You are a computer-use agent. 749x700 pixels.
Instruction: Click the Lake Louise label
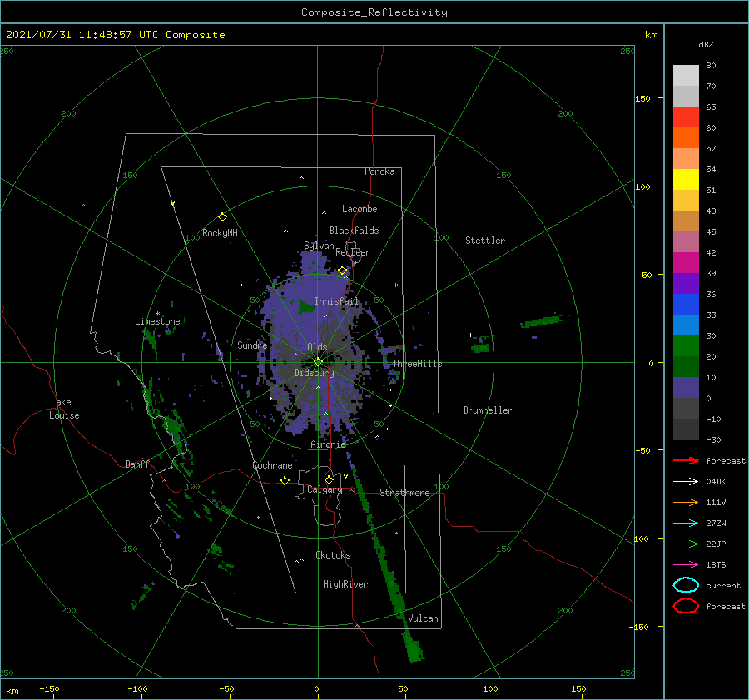point(64,409)
